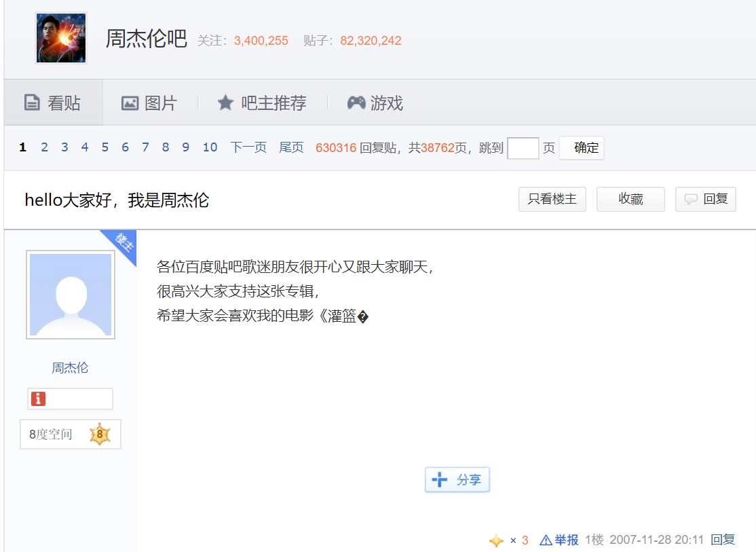Viewport: 756px width, 552px height.
Task: Click the post line 很高兴大家支持这张专辑
Action: pyautogui.click(x=238, y=291)
